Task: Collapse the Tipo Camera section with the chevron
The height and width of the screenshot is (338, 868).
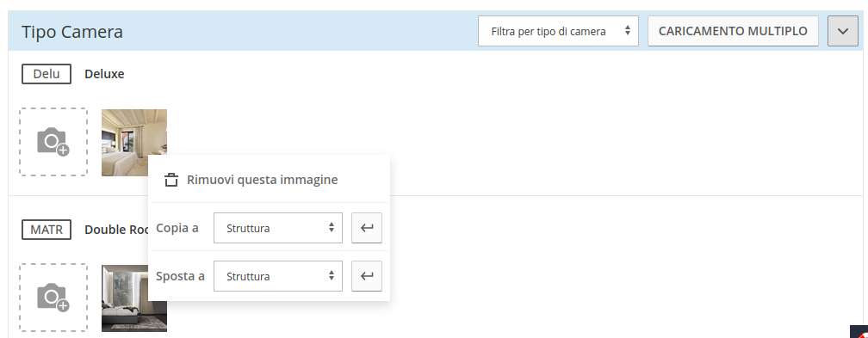Action: pyautogui.click(x=842, y=32)
